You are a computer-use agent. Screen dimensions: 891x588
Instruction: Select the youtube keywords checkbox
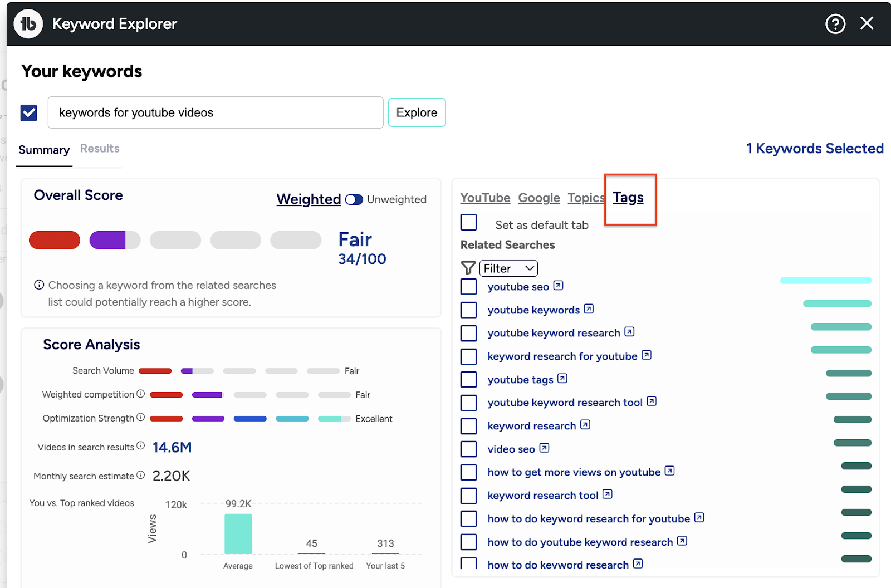tap(469, 310)
